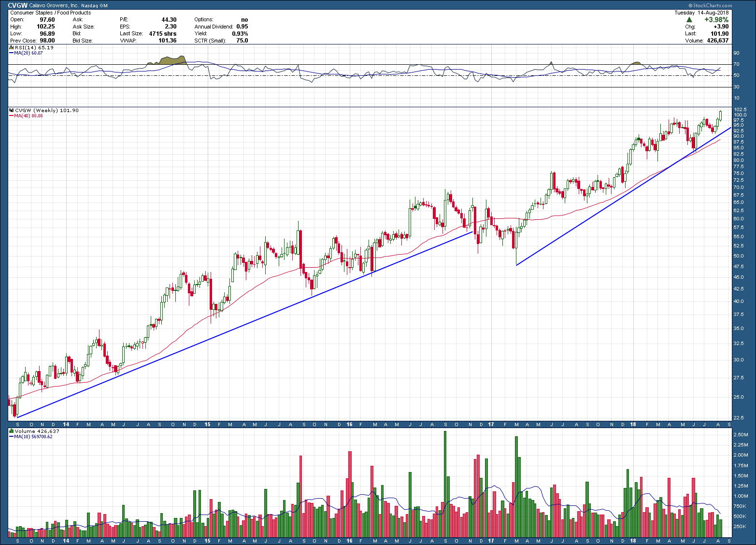Click the company name Calavo Growers, Inc.
The image size is (756, 545).
[x=54, y=5]
